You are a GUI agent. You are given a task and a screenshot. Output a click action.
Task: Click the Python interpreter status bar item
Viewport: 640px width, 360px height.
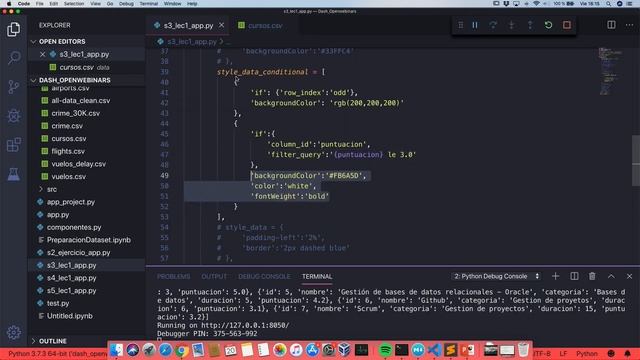tap(57, 353)
